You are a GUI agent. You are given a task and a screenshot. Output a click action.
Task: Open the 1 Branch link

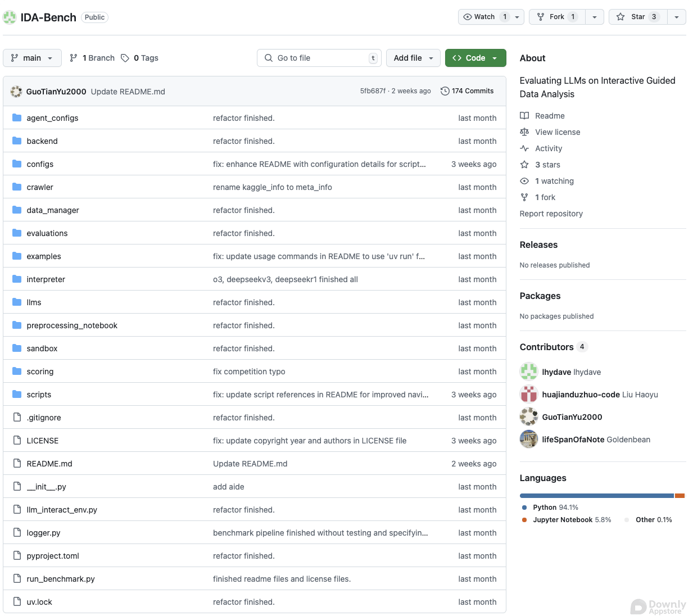[x=92, y=58]
